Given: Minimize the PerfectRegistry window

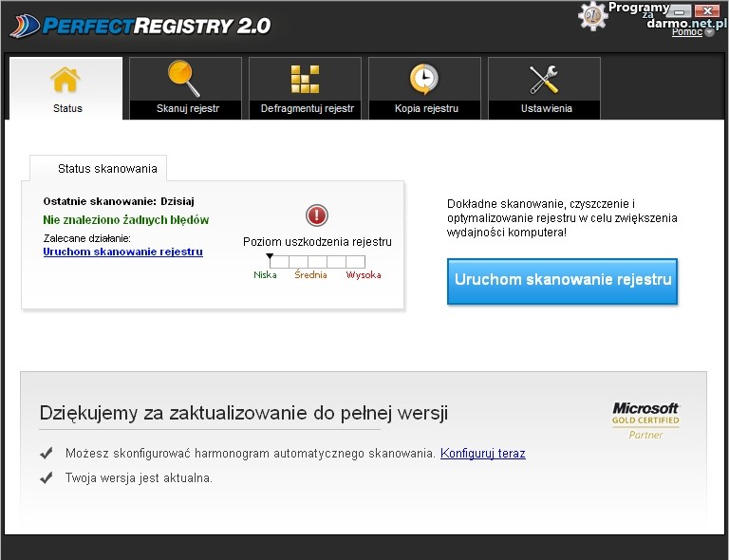Looking at the screenshot, I should click(x=679, y=11).
